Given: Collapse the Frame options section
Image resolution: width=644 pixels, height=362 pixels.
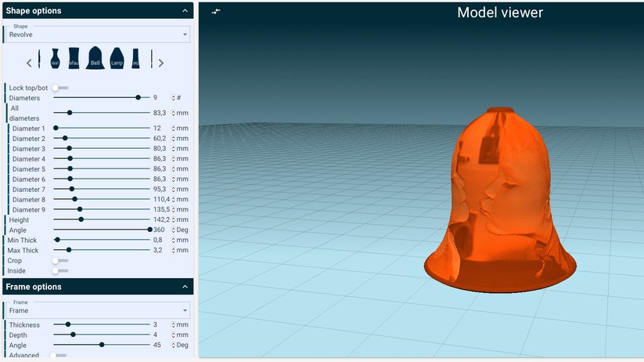Looking at the screenshot, I should (185, 287).
